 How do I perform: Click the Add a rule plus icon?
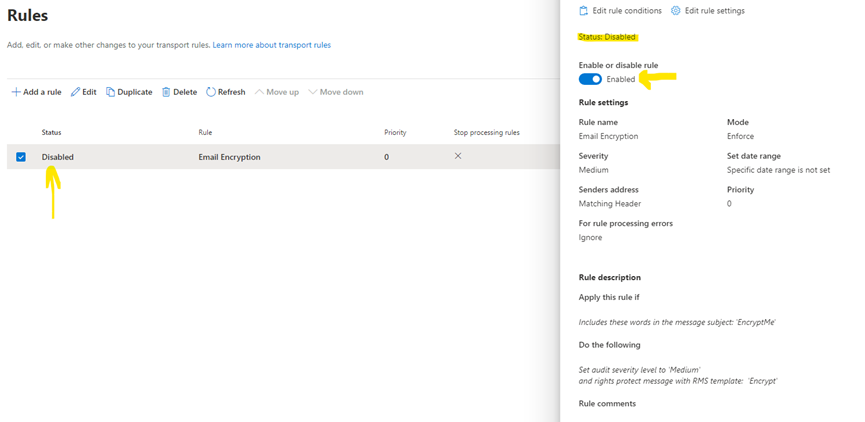tap(16, 92)
